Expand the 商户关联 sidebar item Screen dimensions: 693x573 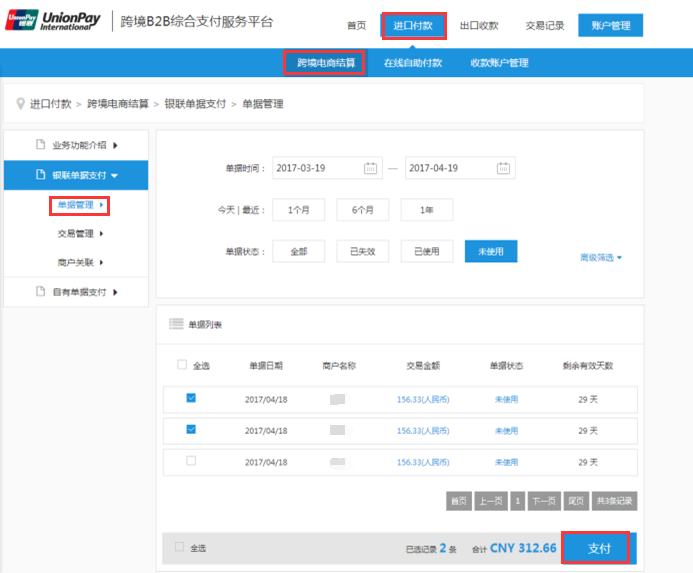tap(81, 263)
